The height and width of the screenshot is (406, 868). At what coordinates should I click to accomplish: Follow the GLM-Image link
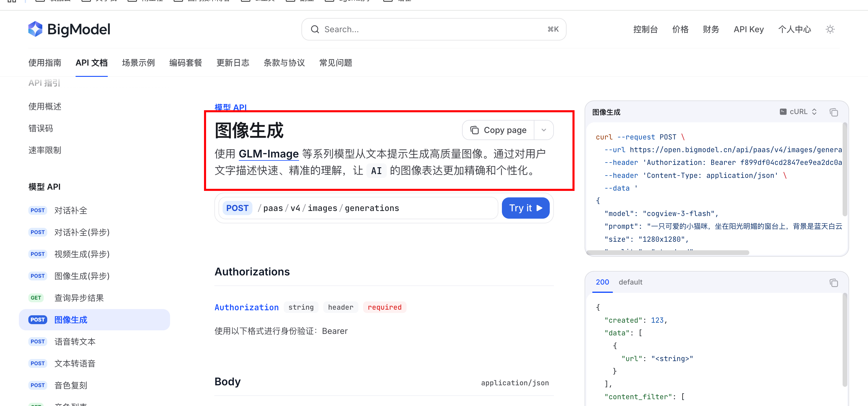click(x=269, y=154)
